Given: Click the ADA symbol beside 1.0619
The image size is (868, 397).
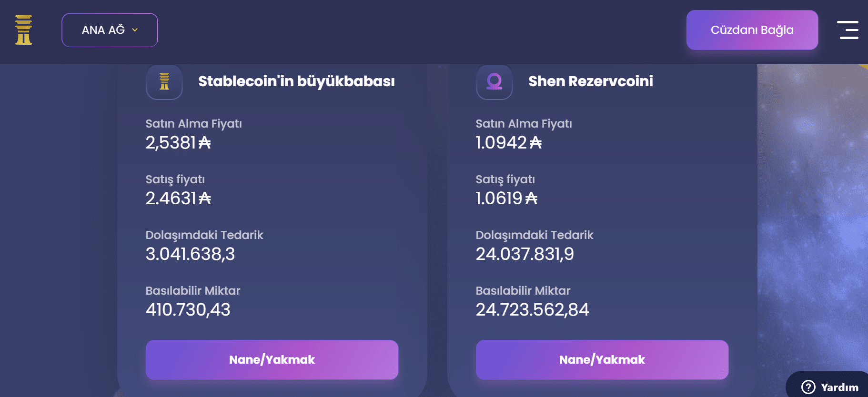Looking at the screenshot, I should [x=531, y=198].
